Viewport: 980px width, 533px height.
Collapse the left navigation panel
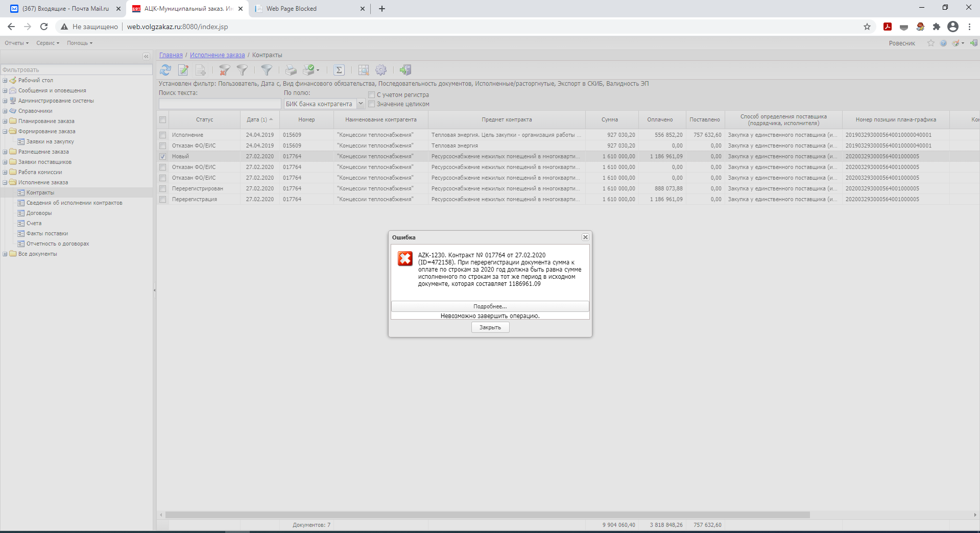[x=146, y=57]
